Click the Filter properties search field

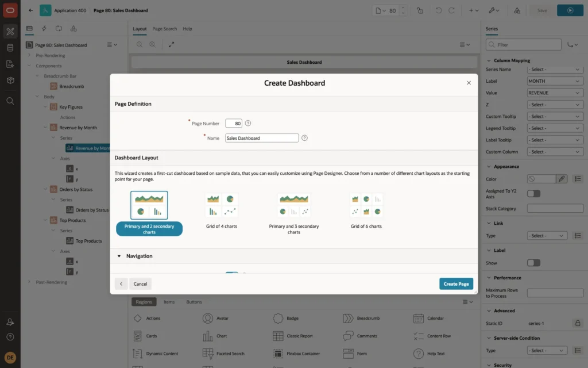pos(524,45)
